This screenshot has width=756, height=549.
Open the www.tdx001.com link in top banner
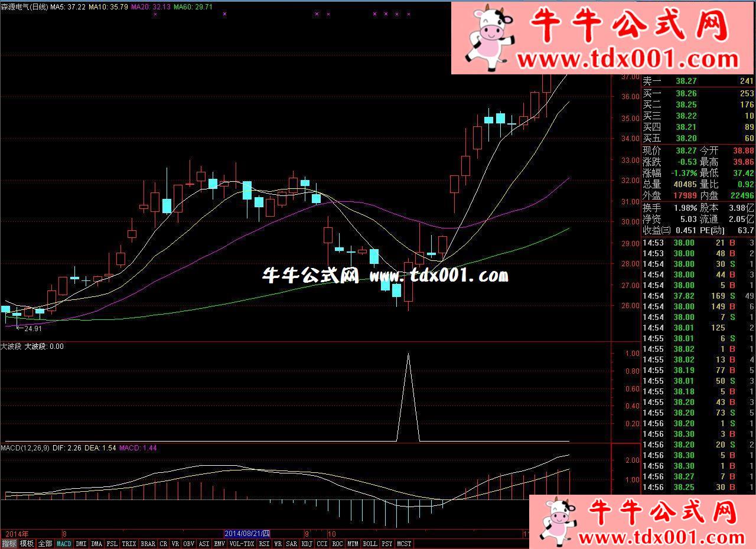coord(627,59)
